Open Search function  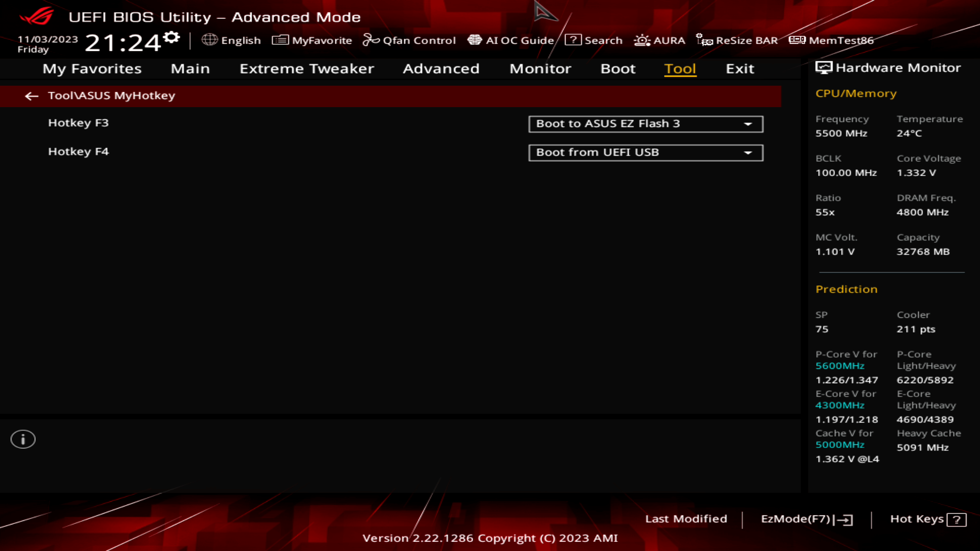[594, 40]
